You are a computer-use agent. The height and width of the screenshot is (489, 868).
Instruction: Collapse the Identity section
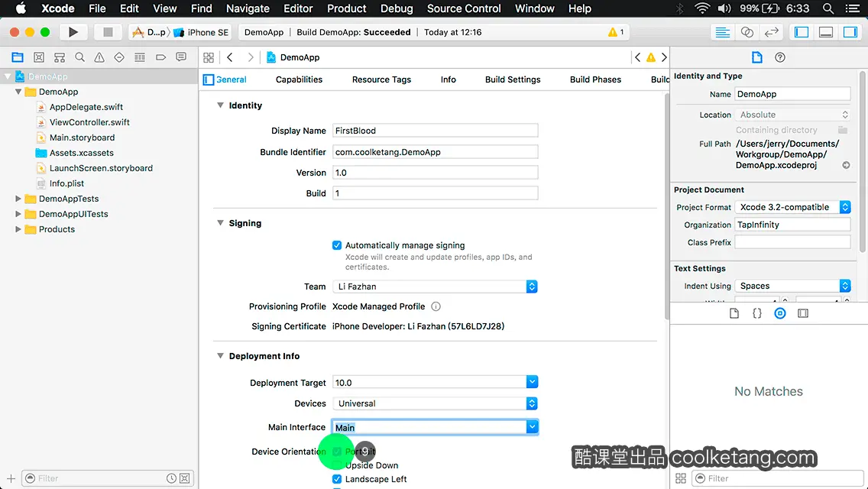(x=220, y=105)
